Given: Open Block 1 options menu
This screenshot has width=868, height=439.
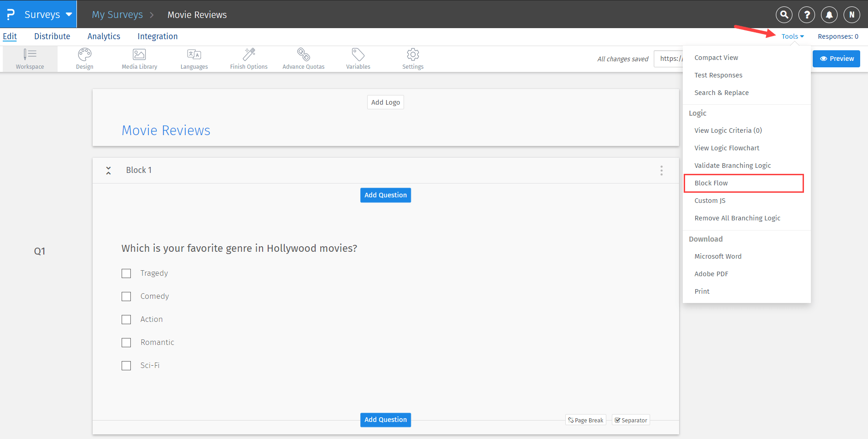Looking at the screenshot, I should click(x=661, y=170).
